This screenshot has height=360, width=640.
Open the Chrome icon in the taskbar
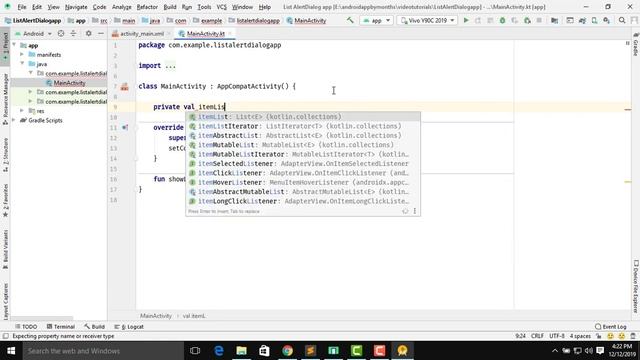coord(287,351)
